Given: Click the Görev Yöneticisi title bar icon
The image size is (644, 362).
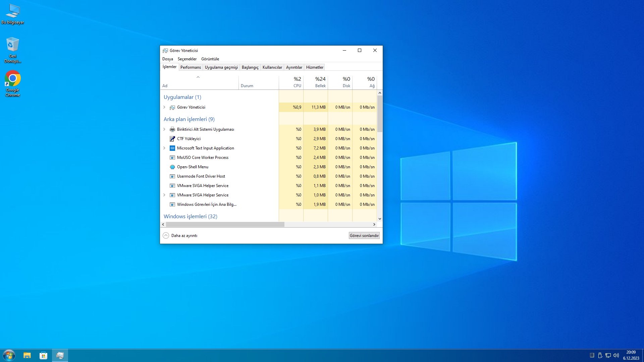Looking at the screenshot, I should pyautogui.click(x=165, y=51).
